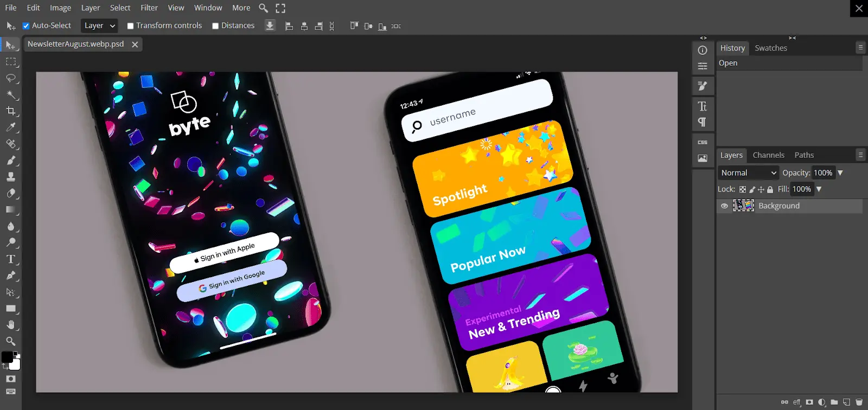
Task: Open the Filter menu
Action: pos(149,8)
